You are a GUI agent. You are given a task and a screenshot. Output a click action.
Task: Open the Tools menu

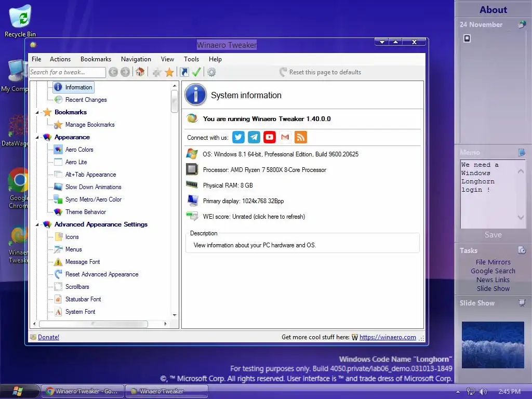click(x=191, y=59)
